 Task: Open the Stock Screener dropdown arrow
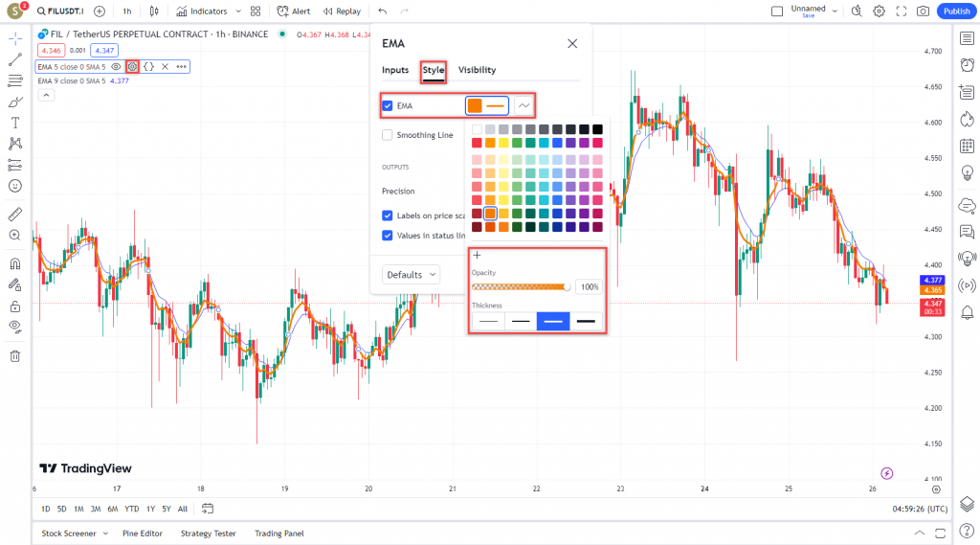click(x=105, y=534)
